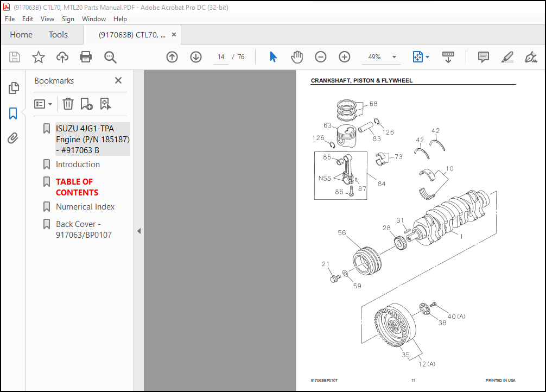
Task: Add a comment note
Action: point(484,57)
